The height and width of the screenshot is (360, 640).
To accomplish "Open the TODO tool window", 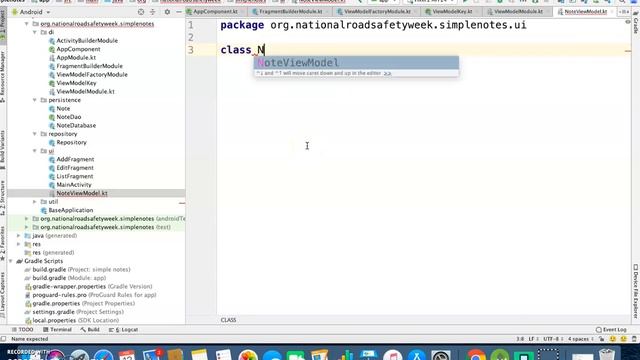I will tap(22, 329).
